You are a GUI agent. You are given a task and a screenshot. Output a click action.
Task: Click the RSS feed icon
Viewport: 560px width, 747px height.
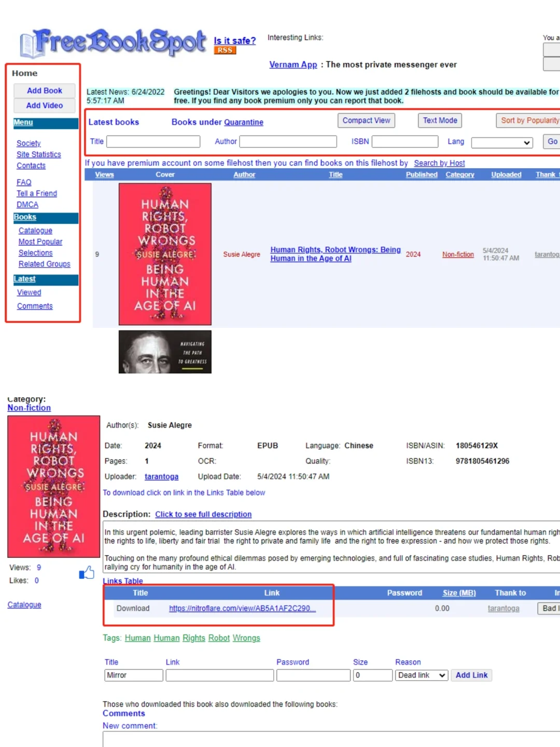[225, 50]
